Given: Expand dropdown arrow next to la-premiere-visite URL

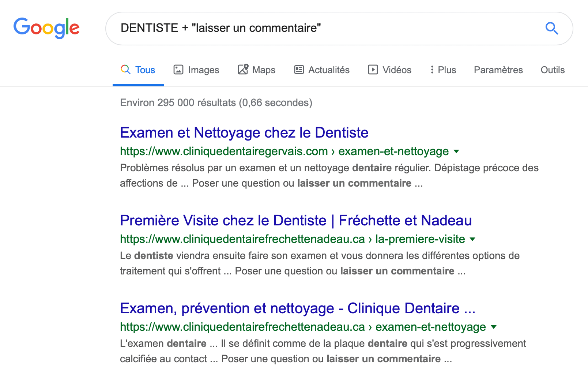Looking at the screenshot, I should click(472, 239).
